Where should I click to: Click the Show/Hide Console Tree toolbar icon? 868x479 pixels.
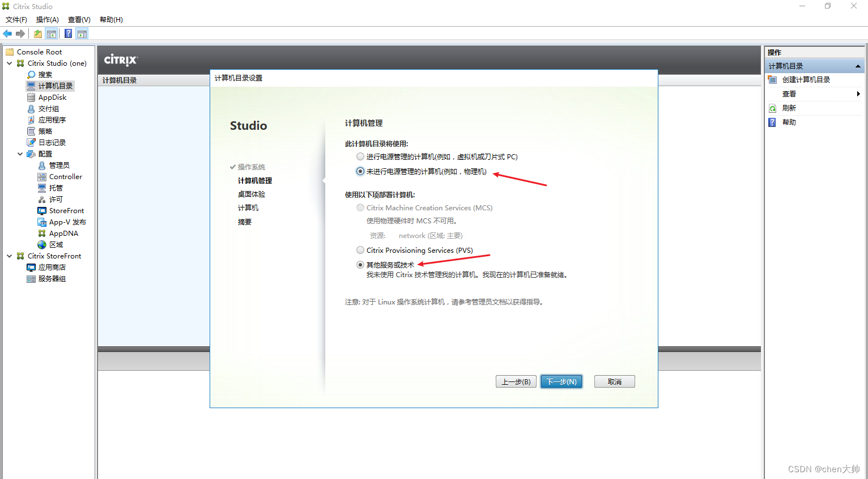52,34
